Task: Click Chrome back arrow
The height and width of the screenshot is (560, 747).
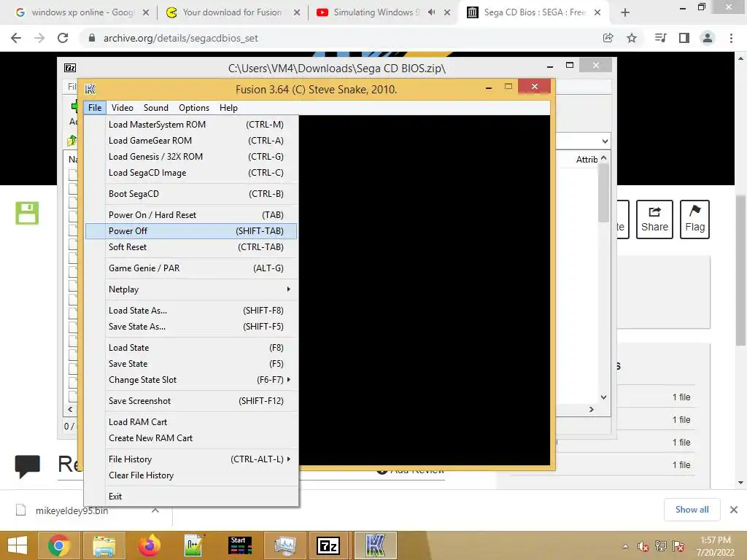Action: click(16, 38)
